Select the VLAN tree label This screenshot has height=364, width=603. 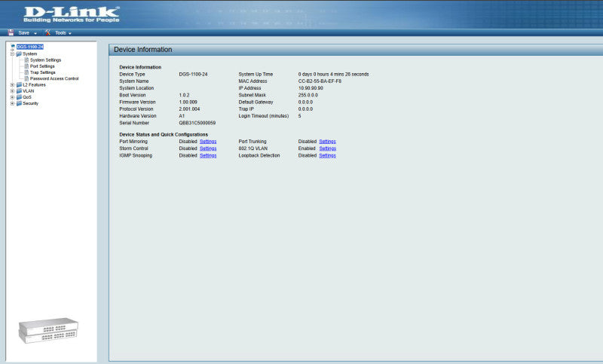(x=29, y=91)
